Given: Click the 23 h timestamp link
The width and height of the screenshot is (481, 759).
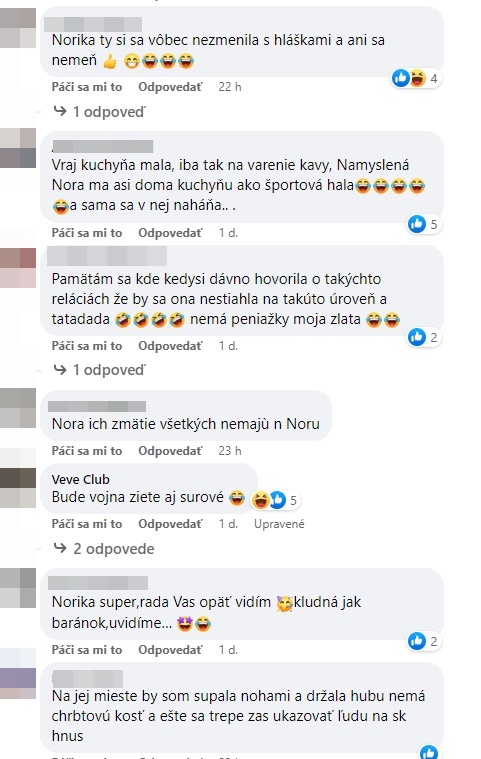Looking at the screenshot, I should pos(230,451).
